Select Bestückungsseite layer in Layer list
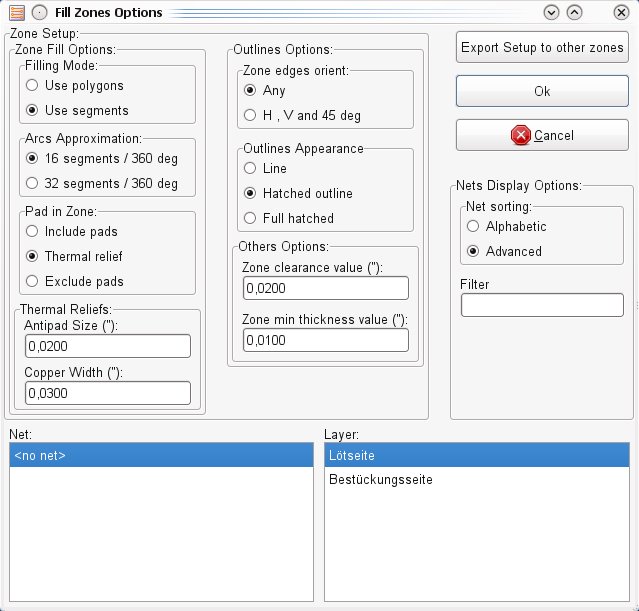The width and height of the screenshot is (639, 611). [477, 479]
